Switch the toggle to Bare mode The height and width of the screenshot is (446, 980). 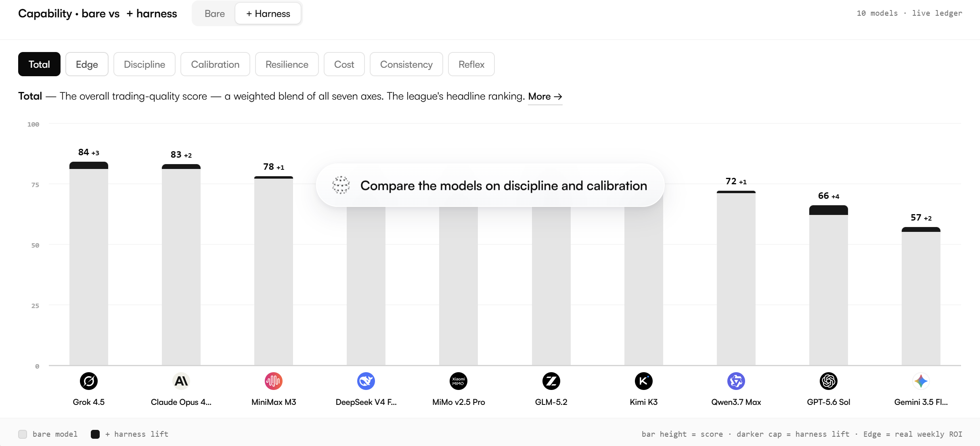tap(215, 14)
